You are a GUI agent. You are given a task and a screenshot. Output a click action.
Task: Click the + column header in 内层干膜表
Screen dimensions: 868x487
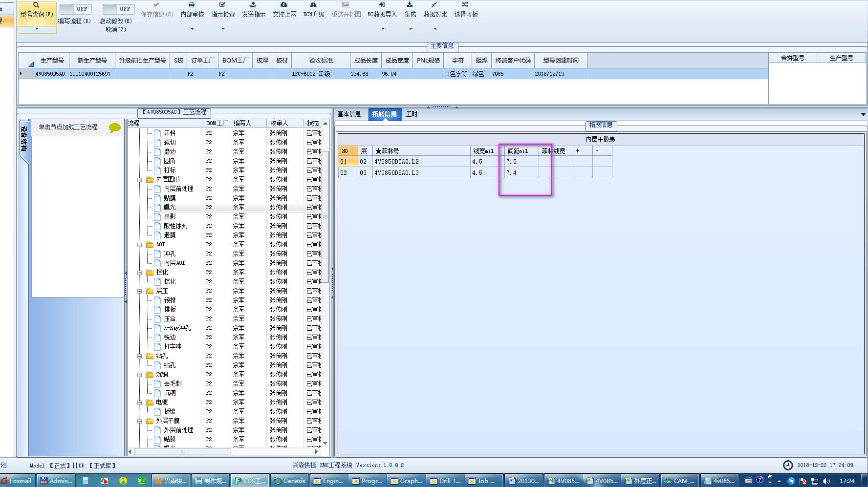click(583, 151)
